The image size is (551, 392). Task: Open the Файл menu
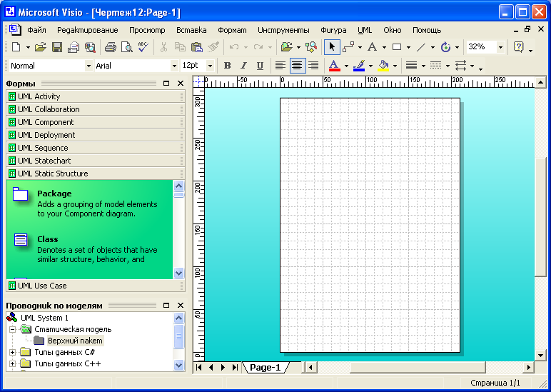(x=36, y=30)
